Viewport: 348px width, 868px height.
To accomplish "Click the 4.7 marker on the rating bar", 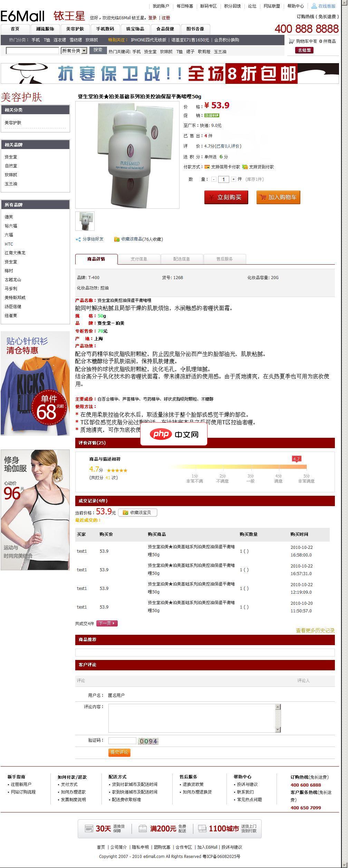I will click(297, 459).
